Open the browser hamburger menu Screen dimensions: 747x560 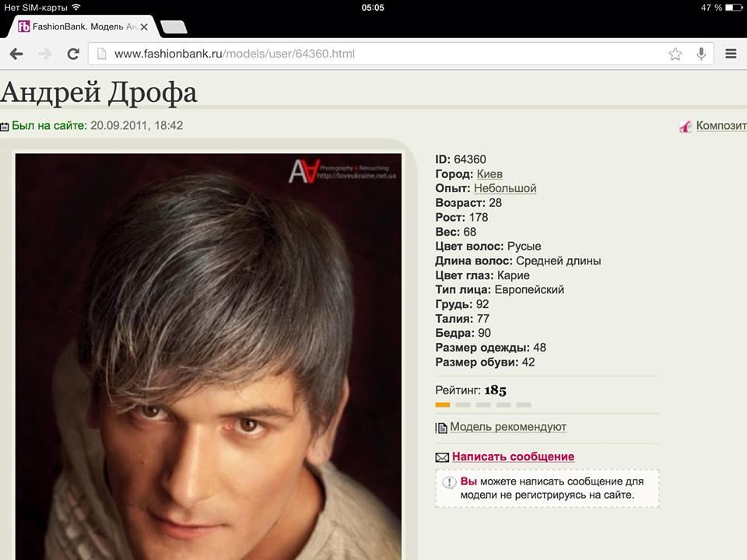point(731,54)
